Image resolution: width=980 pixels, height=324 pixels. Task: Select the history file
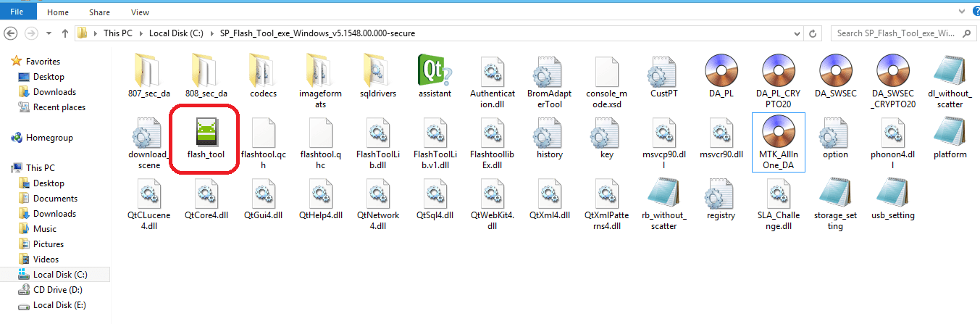[x=549, y=138]
